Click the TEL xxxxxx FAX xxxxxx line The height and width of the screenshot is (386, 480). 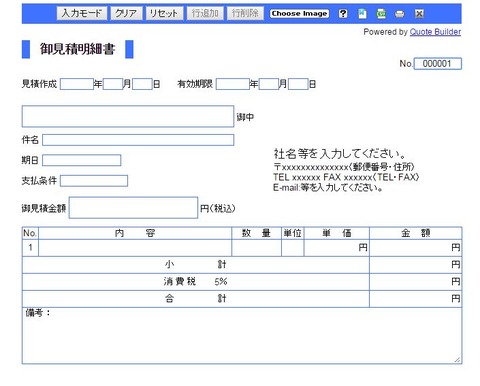click(346, 177)
